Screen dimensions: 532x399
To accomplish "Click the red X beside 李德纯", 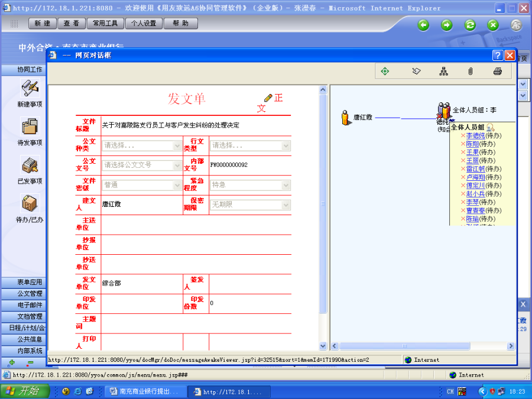I will (x=463, y=136).
